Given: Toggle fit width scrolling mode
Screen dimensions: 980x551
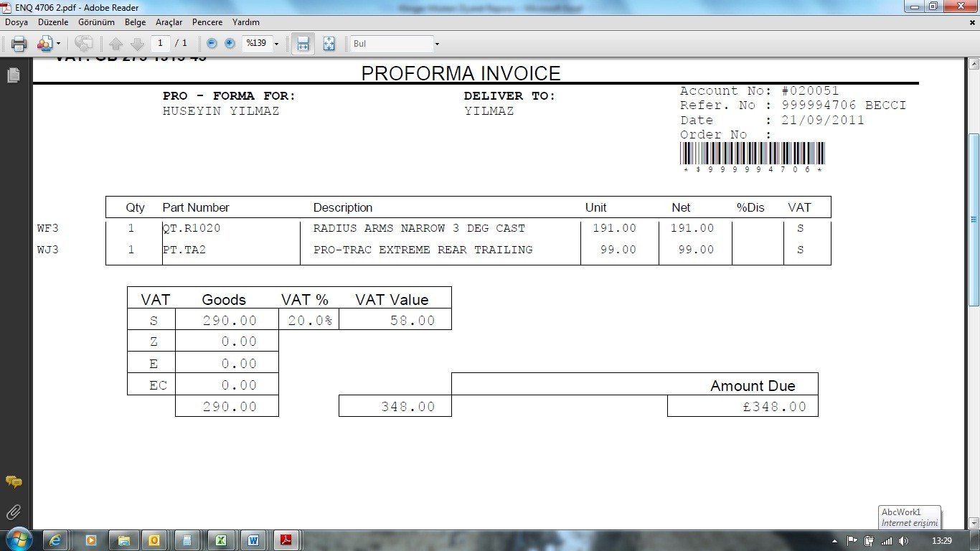Looking at the screenshot, I should [x=303, y=44].
